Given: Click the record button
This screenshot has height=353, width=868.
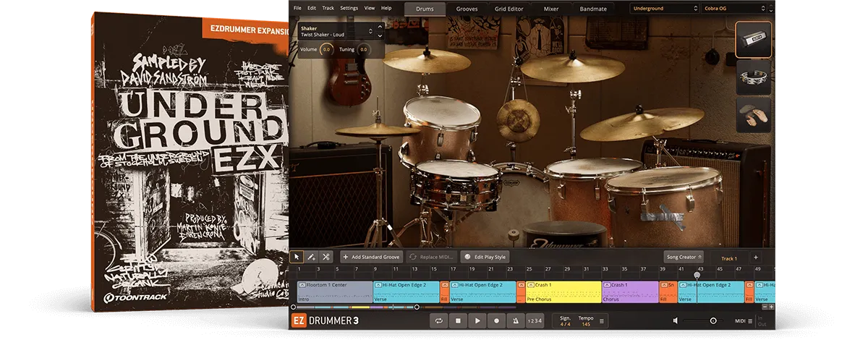Looking at the screenshot, I should [496, 320].
